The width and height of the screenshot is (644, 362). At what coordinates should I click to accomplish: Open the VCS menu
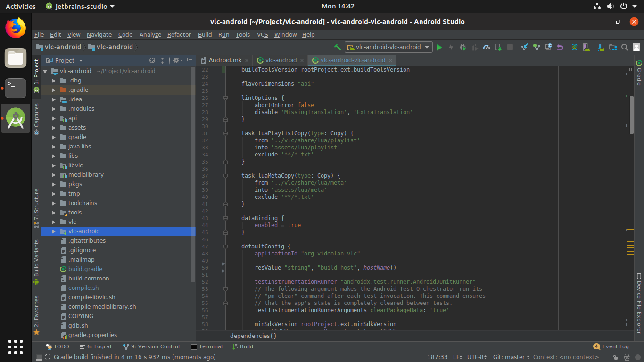262,34
